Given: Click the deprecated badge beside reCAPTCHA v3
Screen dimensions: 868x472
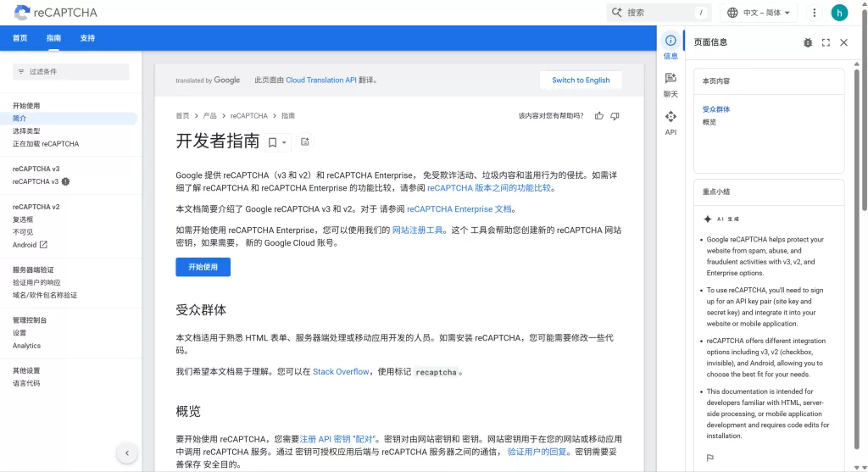Looking at the screenshot, I should (x=65, y=181).
